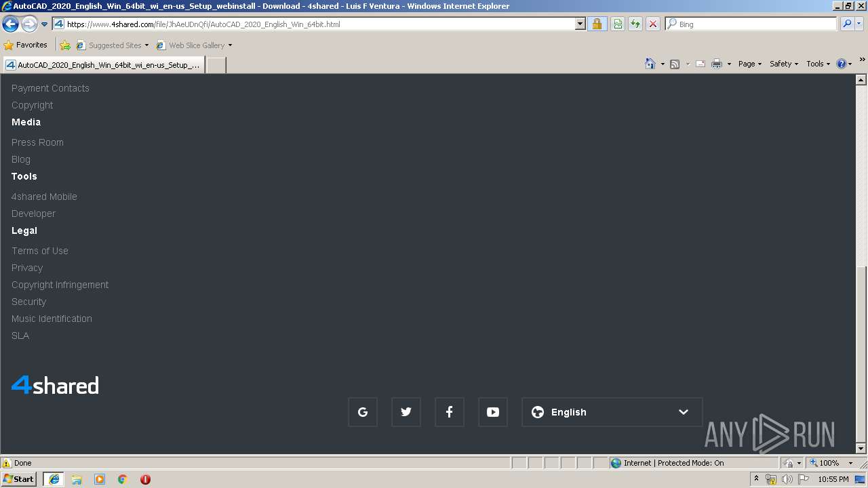View the security lock report icon
Screen dimensions: 868x488
[x=597, y=24]
